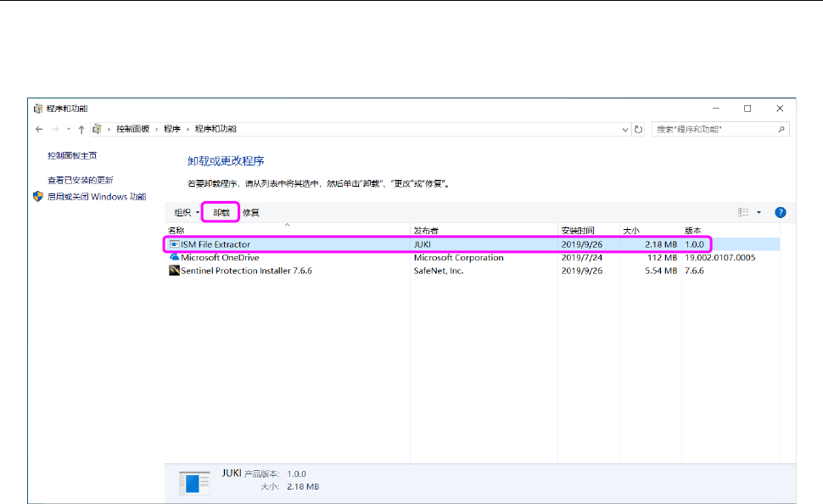
Task: Open 启用或关闭 Windows 功能 link
Action: click(97, 197)
